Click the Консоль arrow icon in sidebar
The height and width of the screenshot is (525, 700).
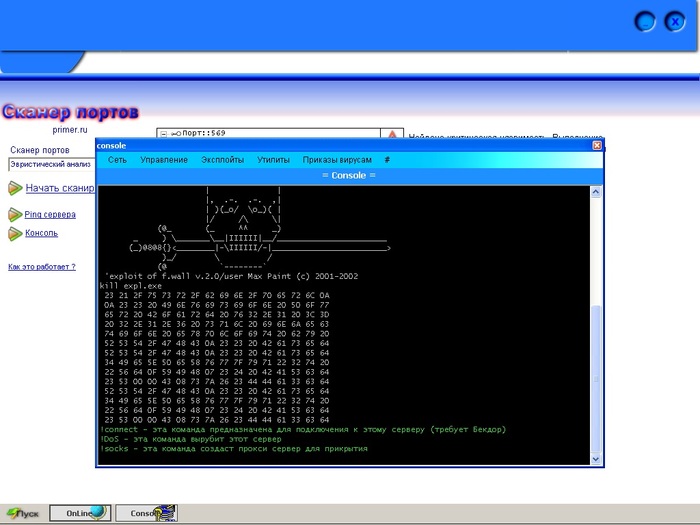tap(15, 233)
